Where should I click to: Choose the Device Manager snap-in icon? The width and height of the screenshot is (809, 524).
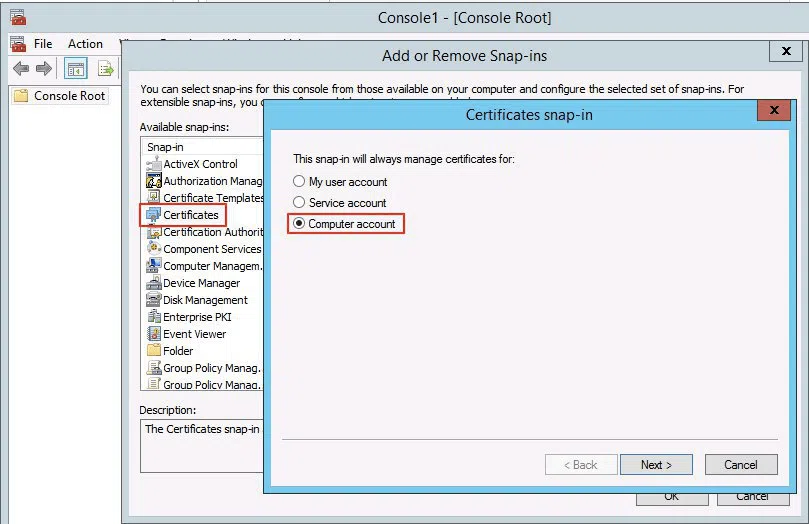point(154,283)
